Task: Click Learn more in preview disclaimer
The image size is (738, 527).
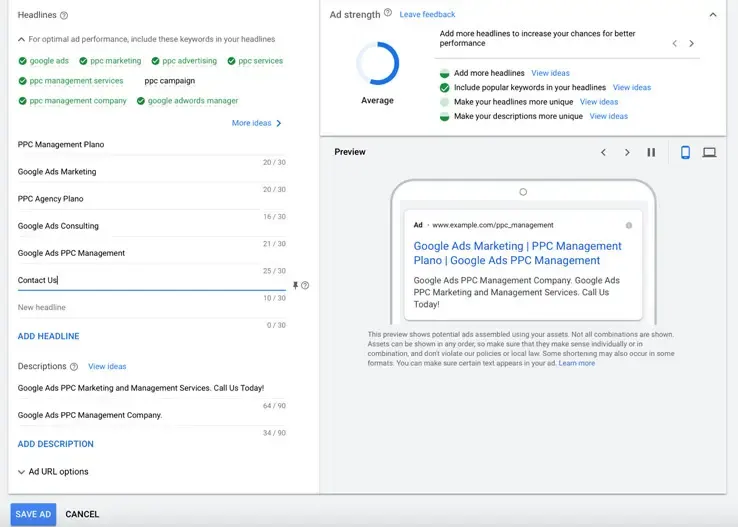Action: [x=577, y=363]
